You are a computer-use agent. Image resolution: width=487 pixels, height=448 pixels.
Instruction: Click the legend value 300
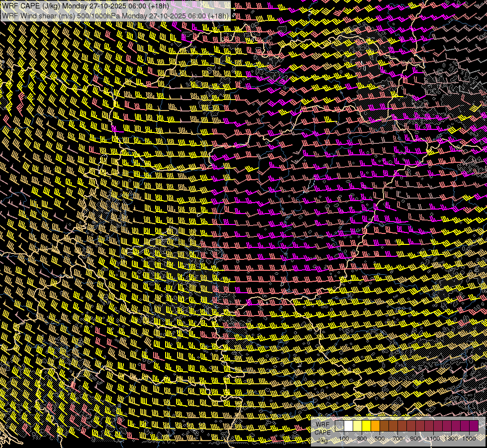(x=362, y=439)
